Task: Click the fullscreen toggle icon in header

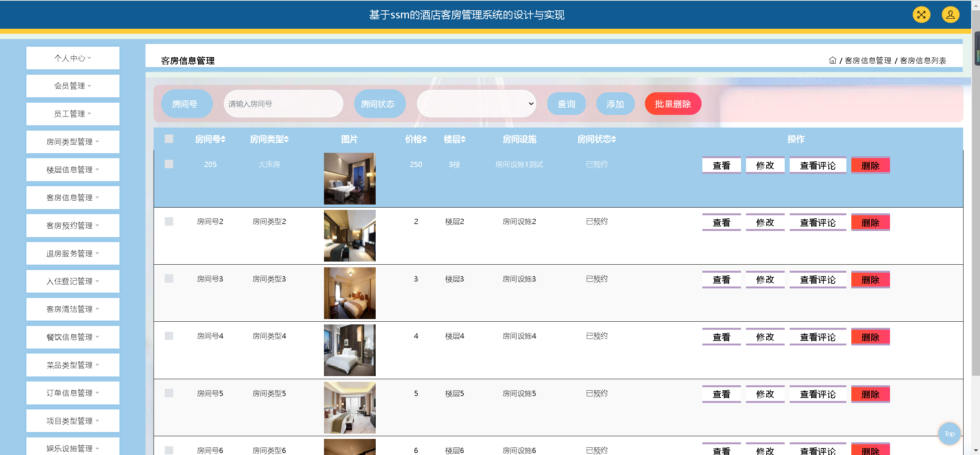Action: [x=921, y=15]
